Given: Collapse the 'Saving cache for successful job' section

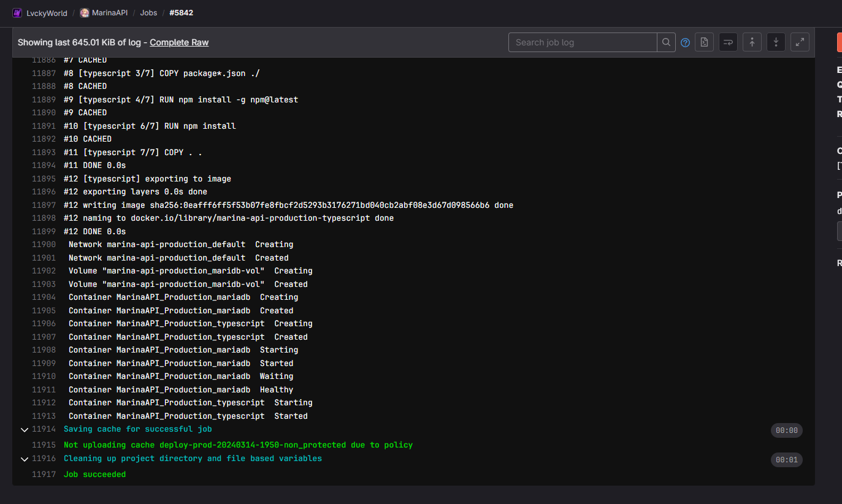Looking at the screenshot, I should pyautogui.click(x=25, y=430).
